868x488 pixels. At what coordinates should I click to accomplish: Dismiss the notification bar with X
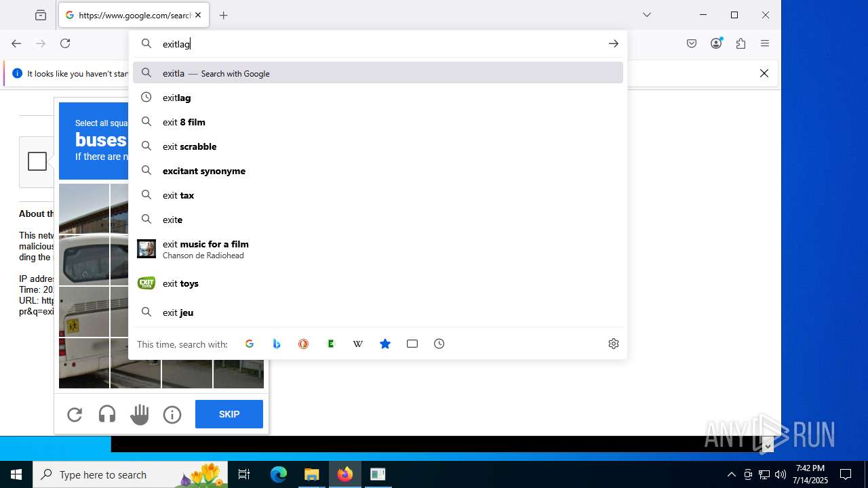click(x=764, y=73)
